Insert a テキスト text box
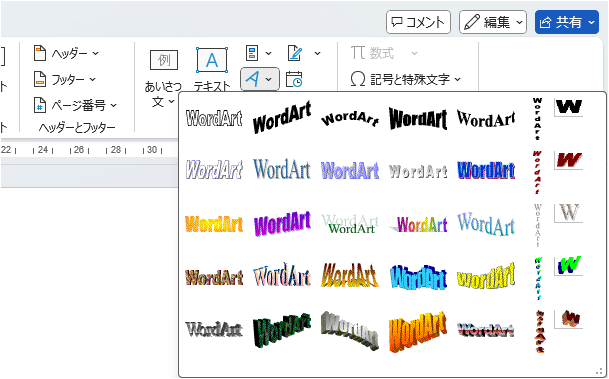609x379 pixels. (212, 69)
